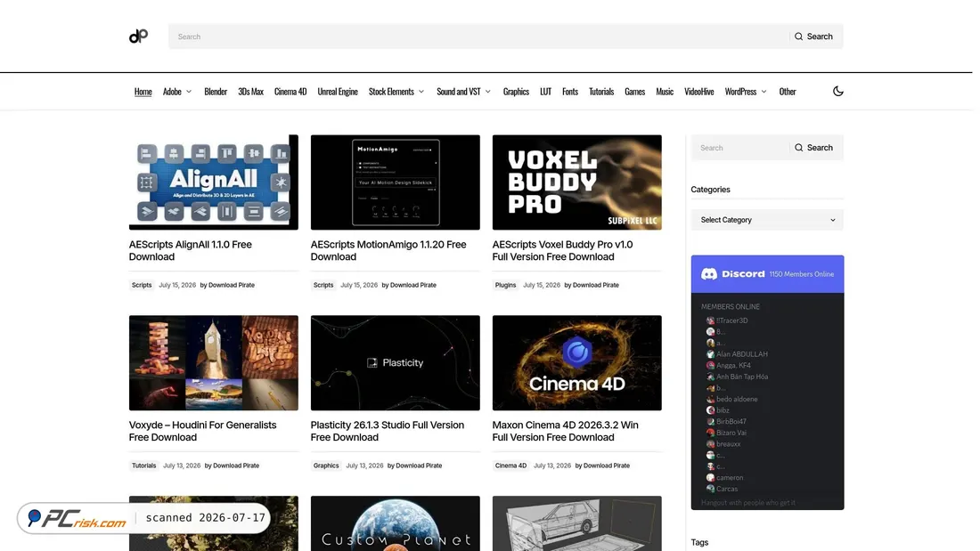Image resolution: width=980 pixels, height=551 pixels.
Task: Click the MotionAmigo thumbnail image
Action: tap(395, 182)
